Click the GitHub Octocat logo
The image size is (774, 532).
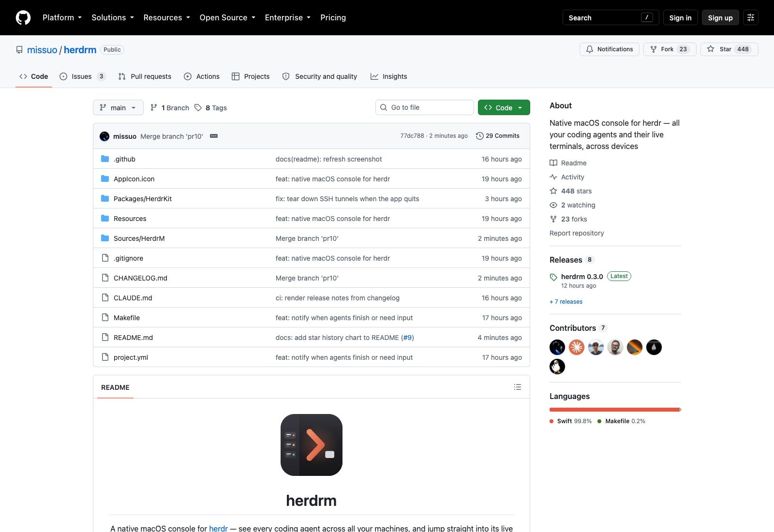[x=23, y=17]
